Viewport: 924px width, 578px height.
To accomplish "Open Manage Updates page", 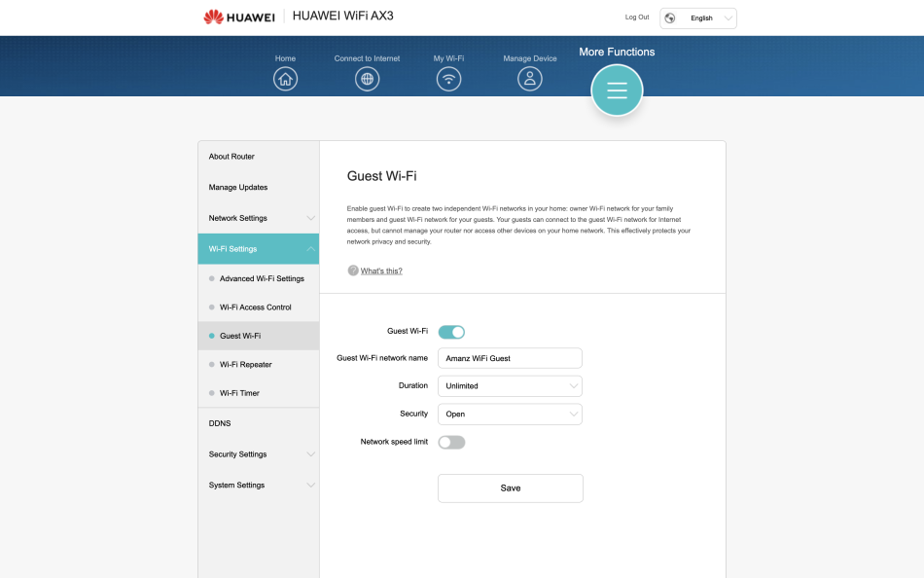I will (x=259, y=187).
